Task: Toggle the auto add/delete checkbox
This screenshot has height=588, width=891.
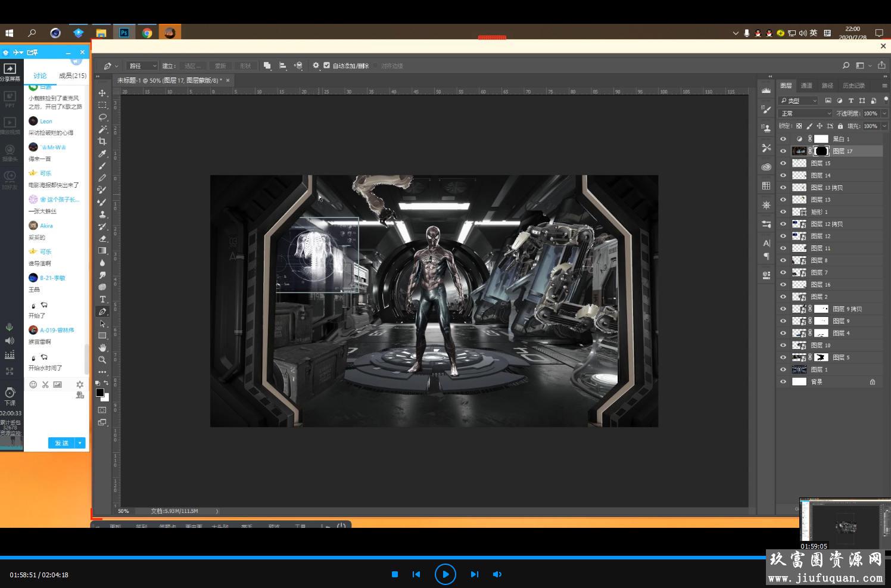Action: click(x=326, y=66)
